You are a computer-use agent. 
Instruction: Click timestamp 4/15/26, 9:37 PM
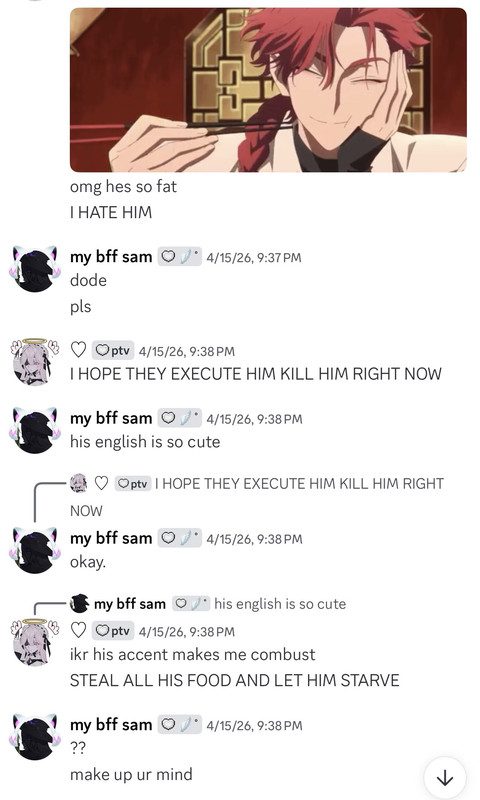point(254,257)
